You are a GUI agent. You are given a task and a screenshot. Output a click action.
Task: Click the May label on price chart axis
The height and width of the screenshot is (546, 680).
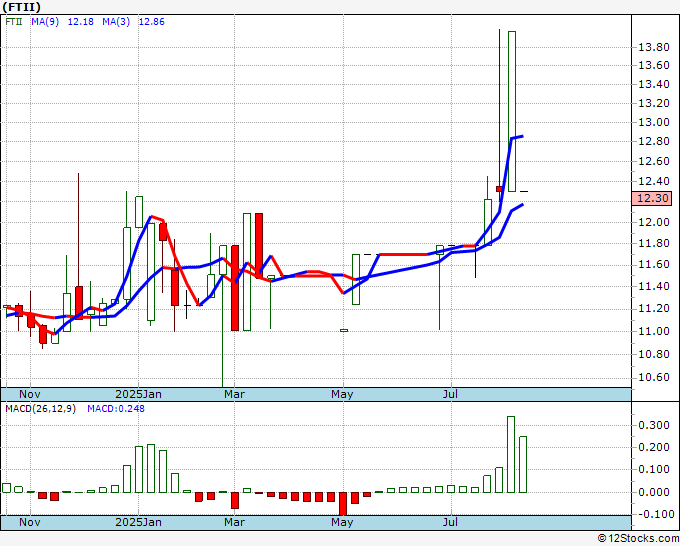click(x=342, y=394)
